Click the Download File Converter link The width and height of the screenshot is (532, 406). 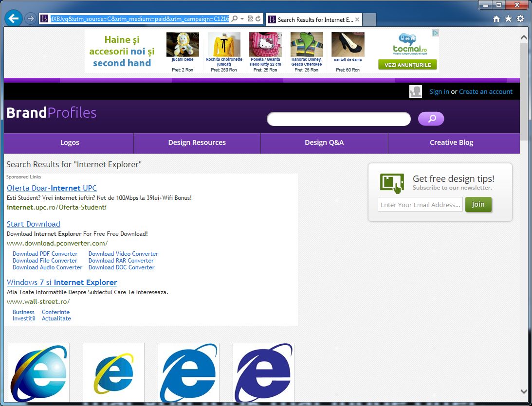point(45,261)
